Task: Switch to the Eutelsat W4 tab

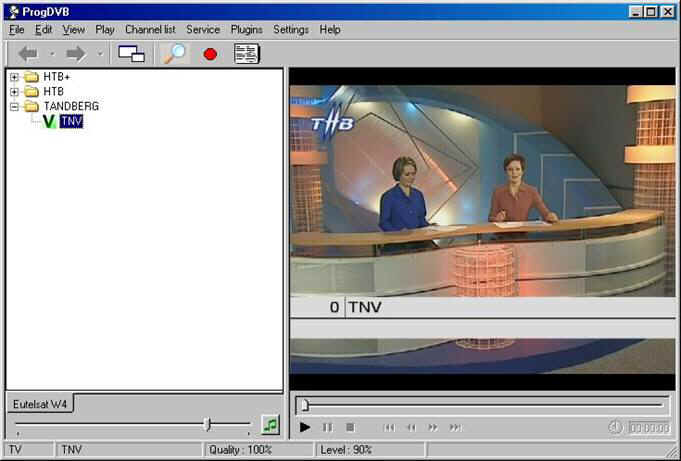Action: (40, 405)
